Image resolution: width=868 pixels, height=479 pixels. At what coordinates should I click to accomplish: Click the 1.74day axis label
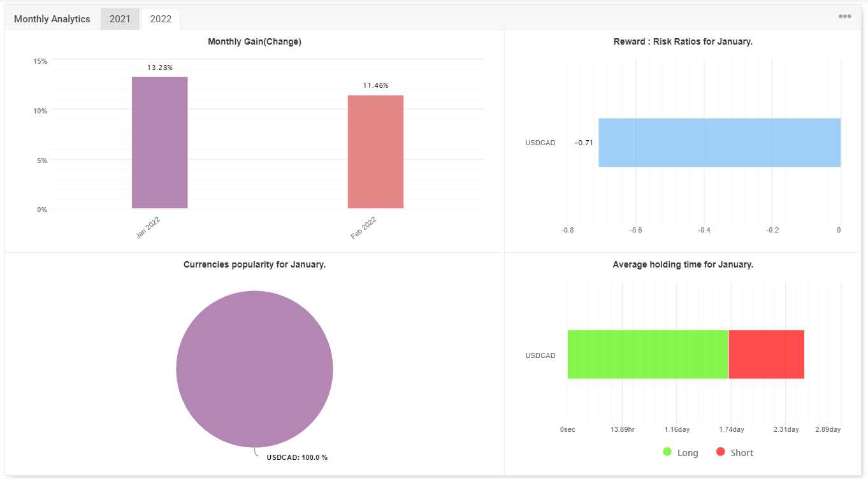[732, 430]
